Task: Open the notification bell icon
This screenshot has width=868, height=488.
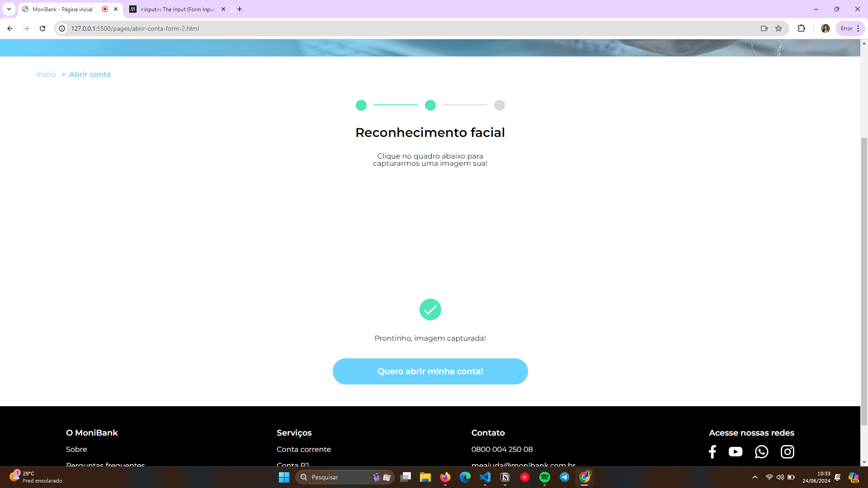Action: [838, 477]
